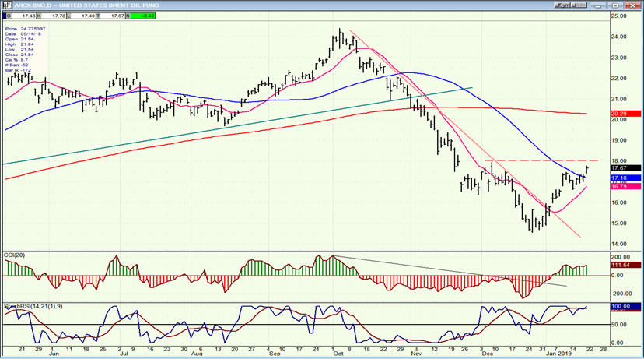The height and width of the screenshot is (359, 644).
Task: Click the chart window icon in title bar
Action: [7, 5]
